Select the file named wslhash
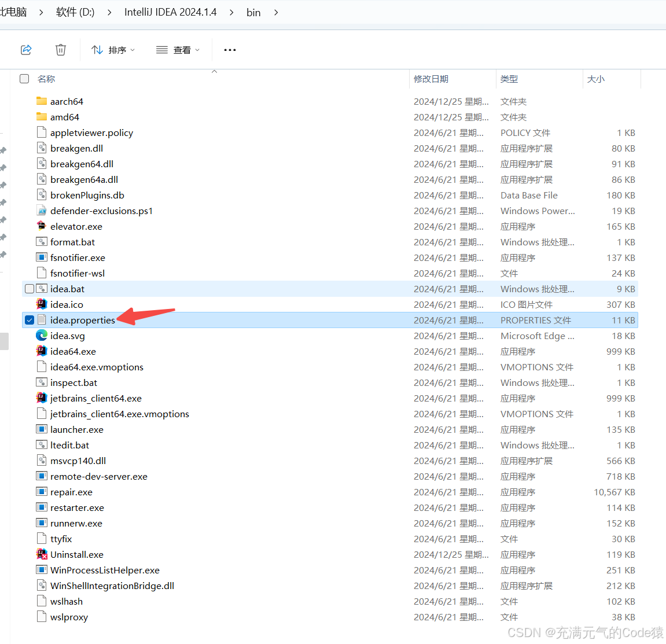The height and width of the screenshot is (644, 666). click(67, 602)
